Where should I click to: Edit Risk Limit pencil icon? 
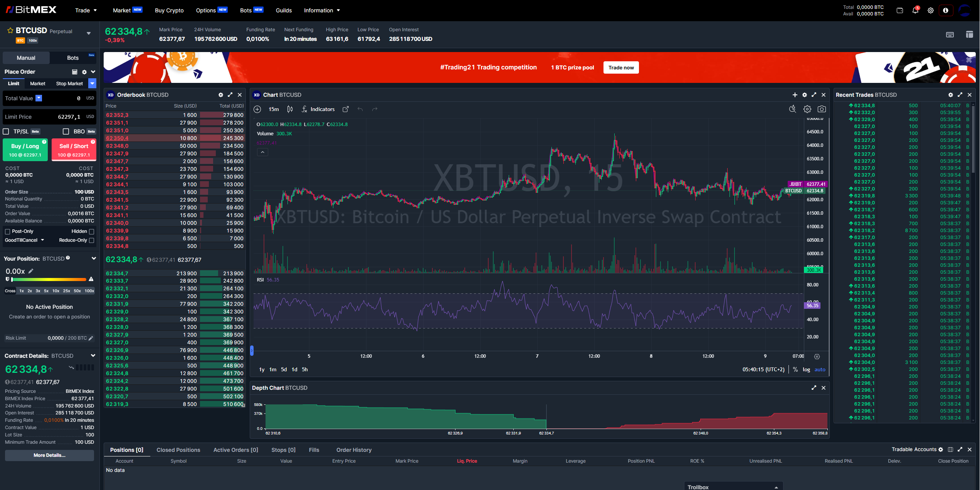[x=91, y=338]
